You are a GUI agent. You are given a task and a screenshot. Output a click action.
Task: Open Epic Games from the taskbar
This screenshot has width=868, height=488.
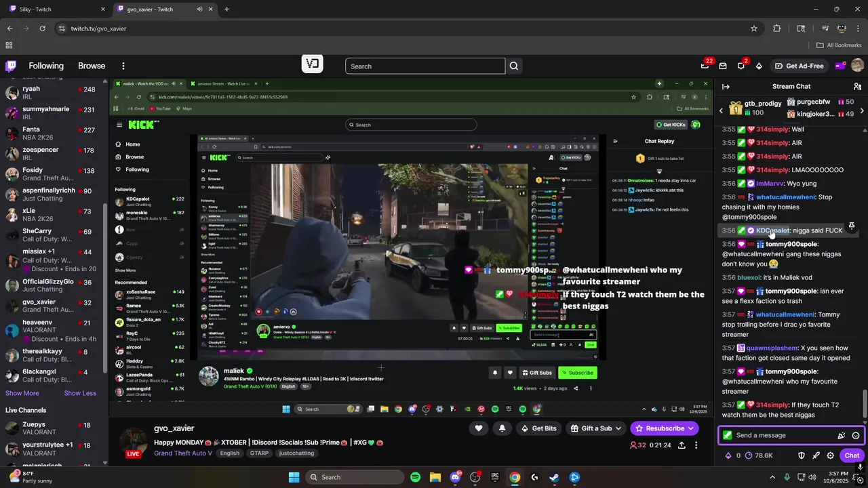tap(494, 477)
